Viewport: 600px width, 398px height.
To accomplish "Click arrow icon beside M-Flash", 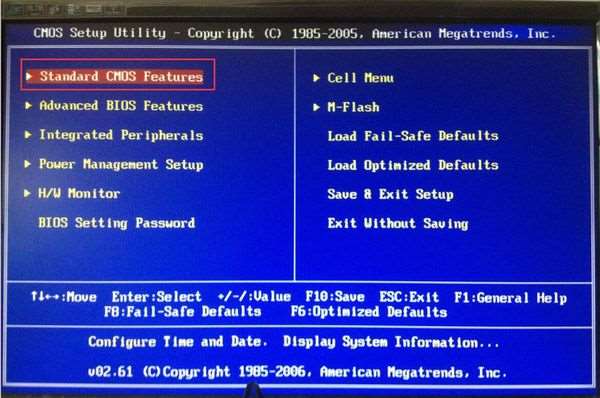I will (x=316, y=107).
